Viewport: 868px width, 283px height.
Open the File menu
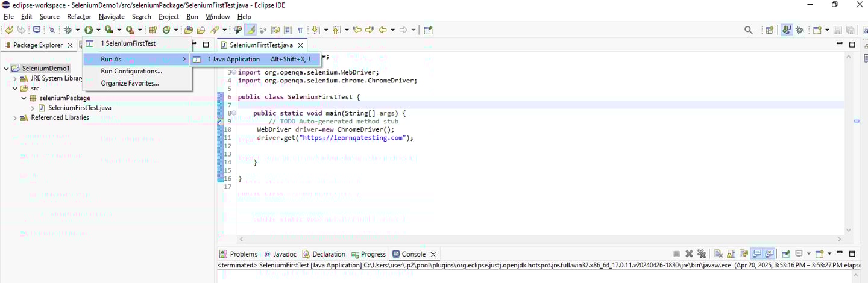[x=8, y=17]
